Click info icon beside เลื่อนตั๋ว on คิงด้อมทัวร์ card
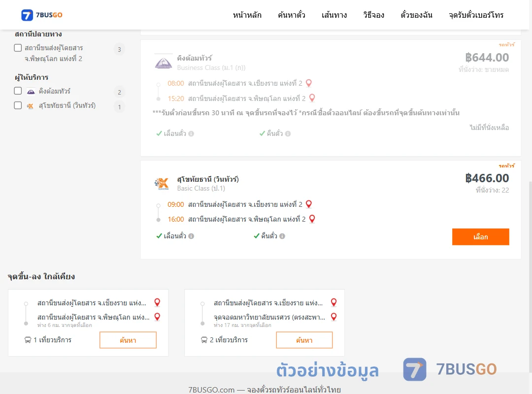The width and height of the screenshot is (532, 394). (x=191, y=133)
